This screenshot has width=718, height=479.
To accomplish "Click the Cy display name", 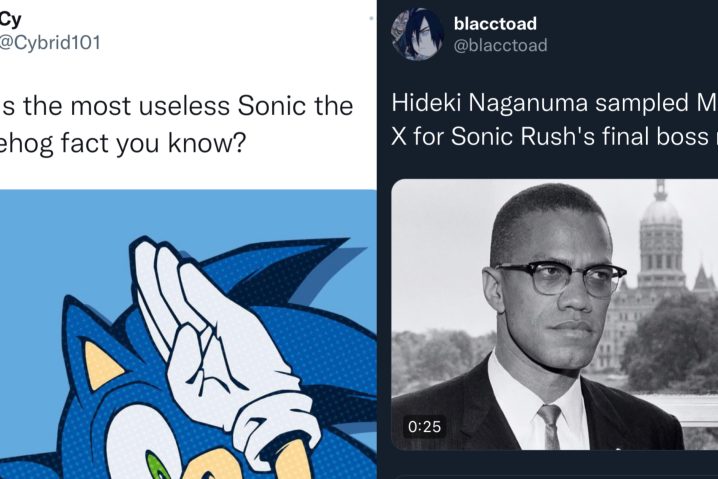I will [11, 19].
